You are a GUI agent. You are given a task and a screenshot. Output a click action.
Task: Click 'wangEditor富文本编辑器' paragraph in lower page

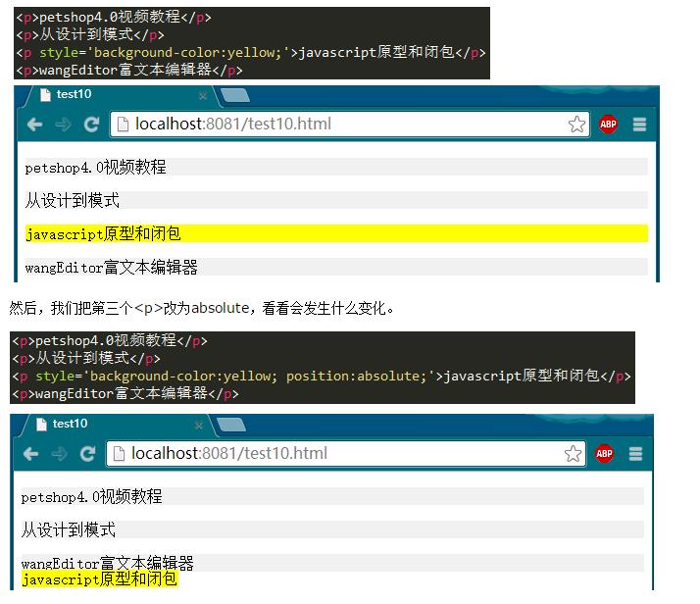[332, 563]
